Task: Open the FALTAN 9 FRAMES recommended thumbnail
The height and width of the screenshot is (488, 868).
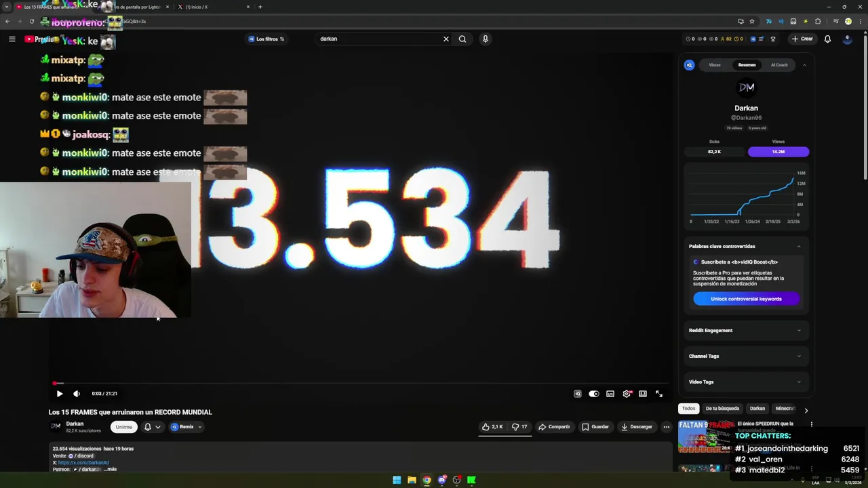Action: [x=706, y=437]
